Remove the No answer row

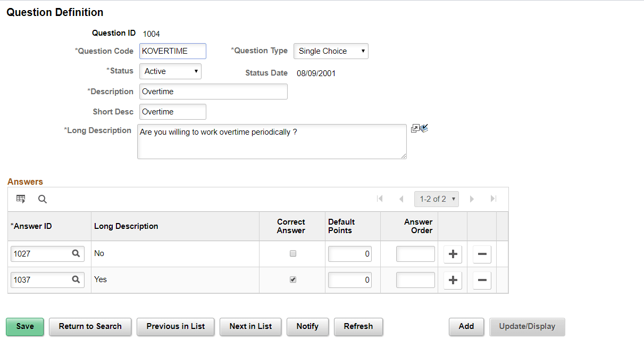click(x=482, y=254)
